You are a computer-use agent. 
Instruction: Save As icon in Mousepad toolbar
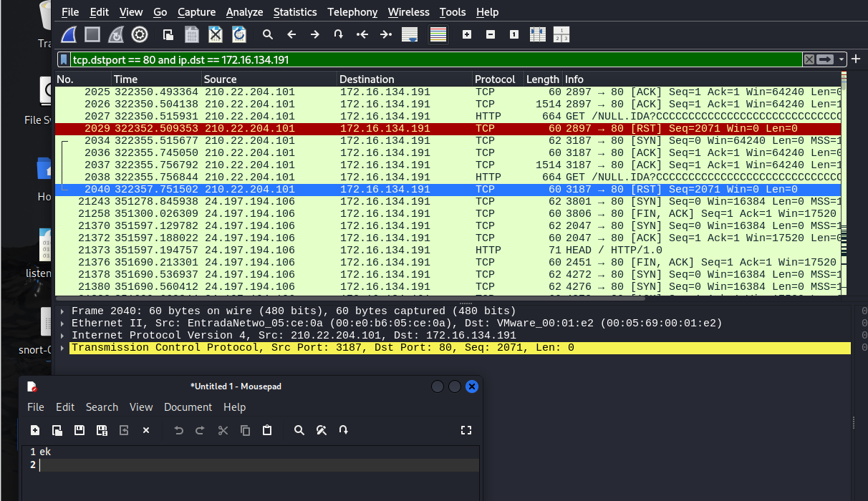[102, 430]
